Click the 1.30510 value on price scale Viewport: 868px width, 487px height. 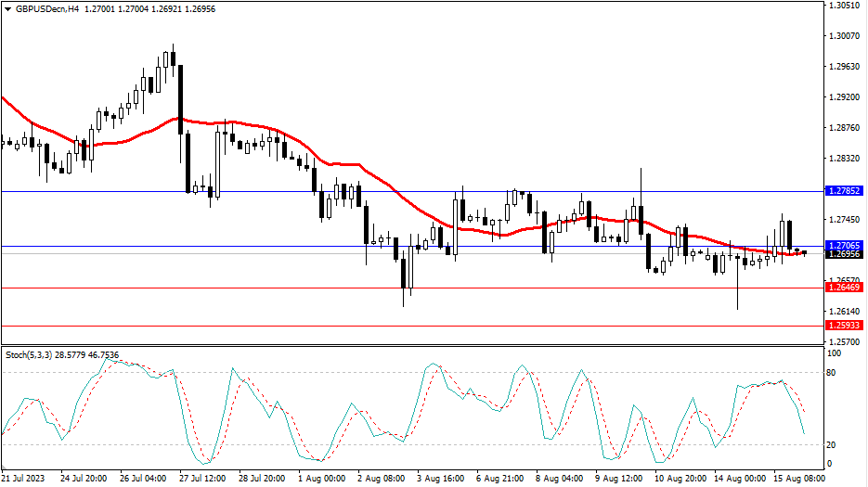tap(843, 6)
